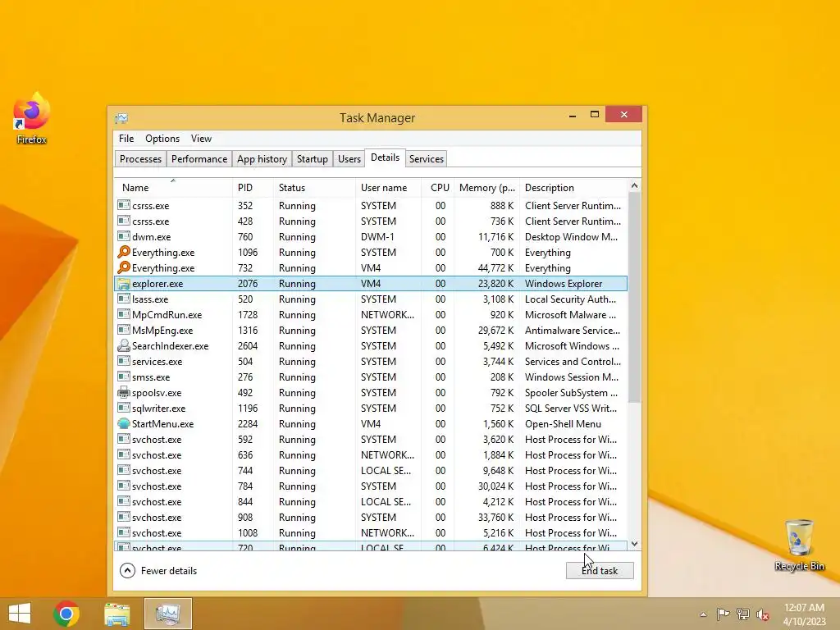Click the vertical scrollbar thumb

[x=634, y=297]
